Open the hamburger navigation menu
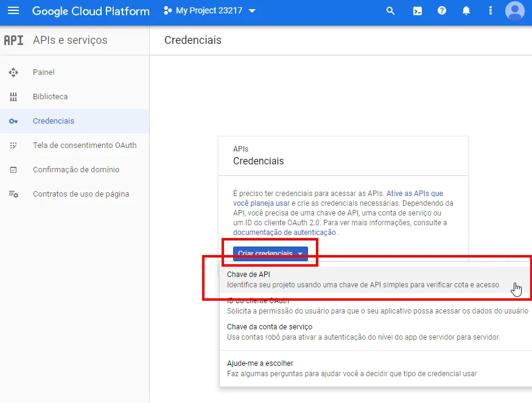Screen dimensions: 532x403 [x=13, y=11]
